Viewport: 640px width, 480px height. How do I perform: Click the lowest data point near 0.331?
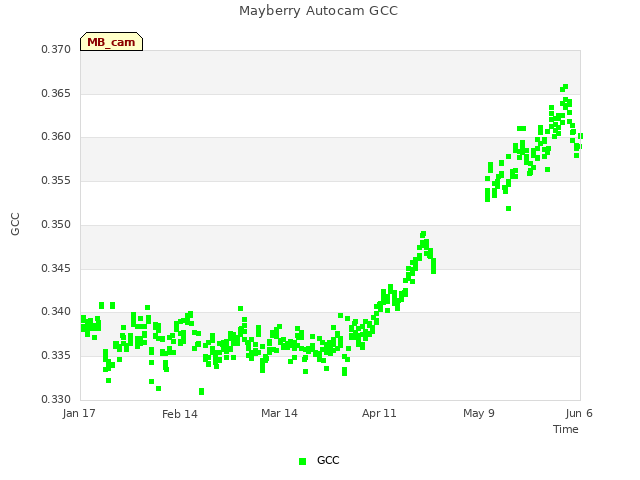tap(201, 391)
